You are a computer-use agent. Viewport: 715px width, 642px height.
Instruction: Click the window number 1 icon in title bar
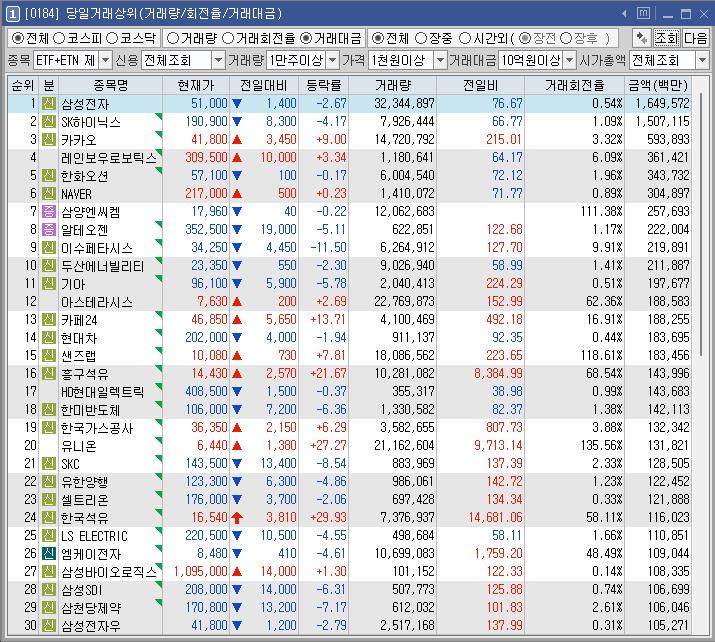coord(12,14)
